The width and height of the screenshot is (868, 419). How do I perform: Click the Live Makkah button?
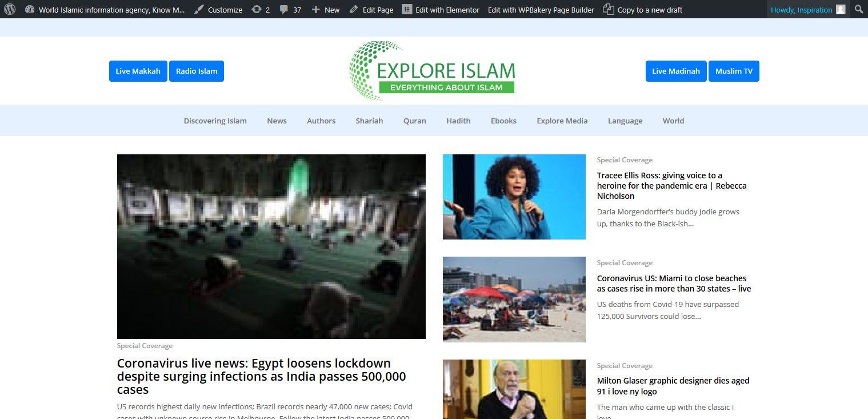[138, 71]
